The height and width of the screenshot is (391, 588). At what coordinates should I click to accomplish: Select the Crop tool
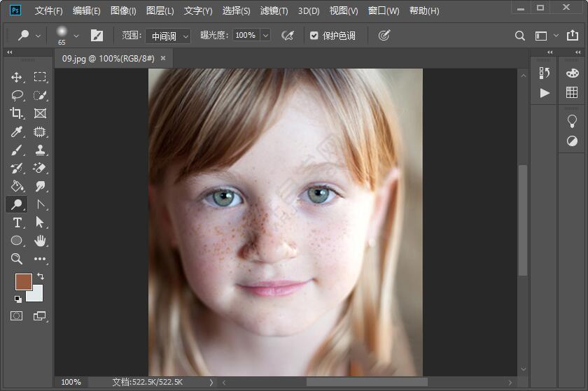coord(17,113)
